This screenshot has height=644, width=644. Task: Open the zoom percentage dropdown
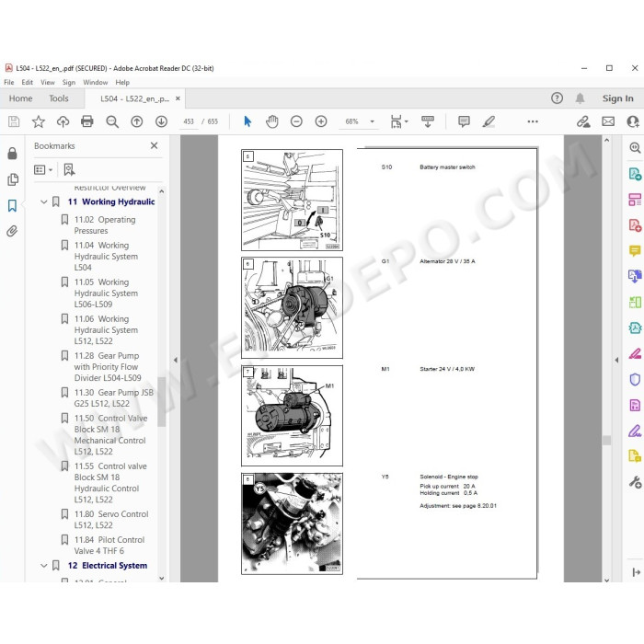[372, 121]
